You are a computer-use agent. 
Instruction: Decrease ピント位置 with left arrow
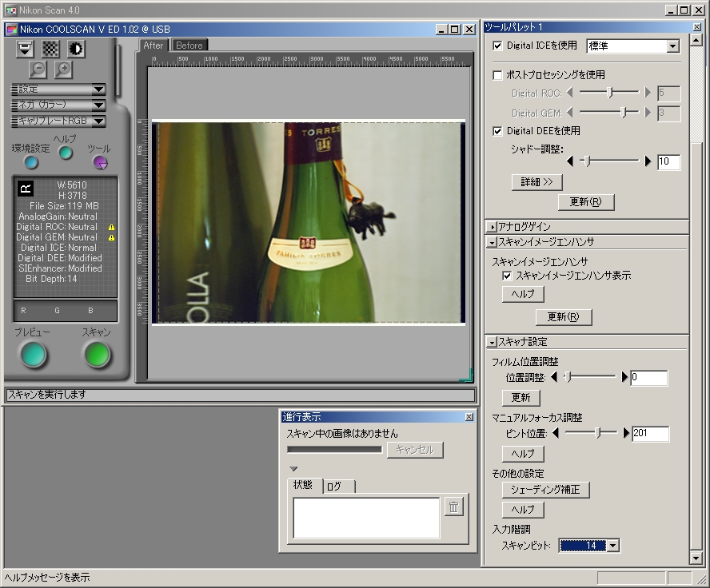[556, 433]
